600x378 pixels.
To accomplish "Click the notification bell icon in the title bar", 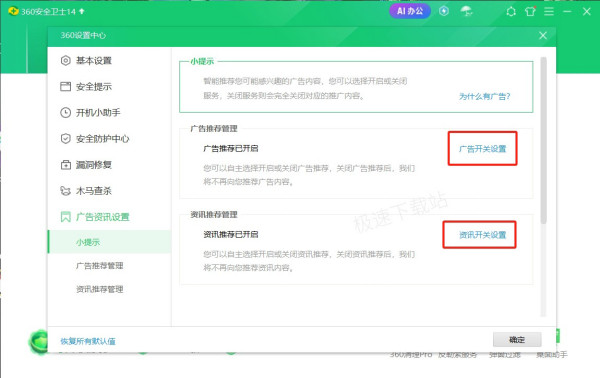I will (x=511, y=11).
